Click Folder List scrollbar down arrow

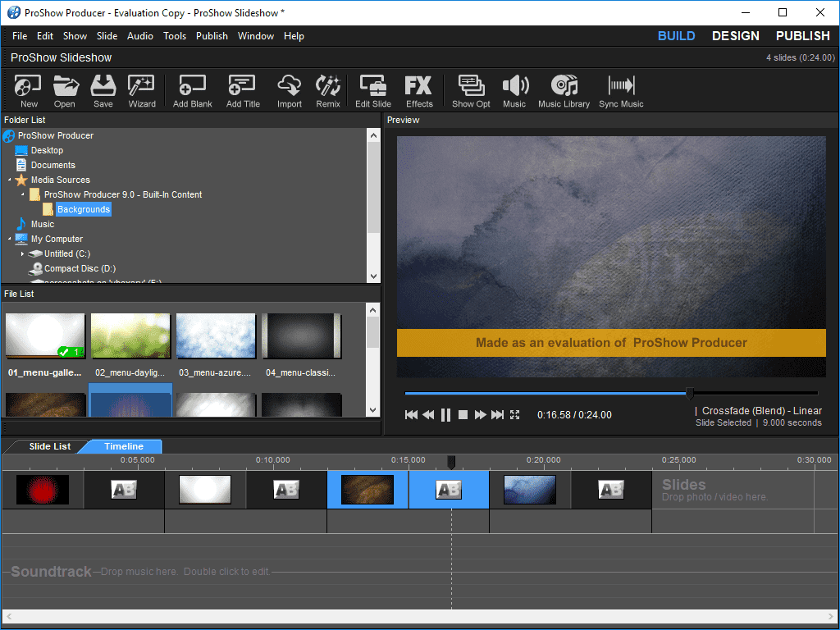(373, 276)
